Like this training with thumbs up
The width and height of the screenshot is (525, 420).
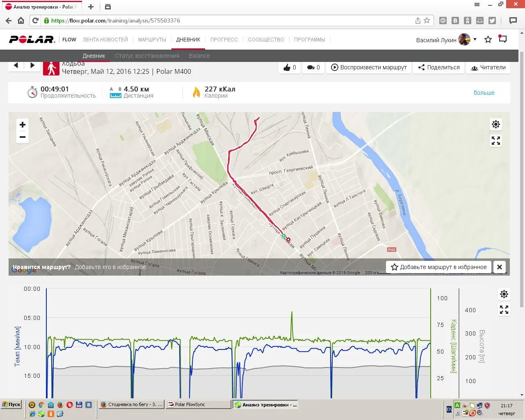coord(290,67)
